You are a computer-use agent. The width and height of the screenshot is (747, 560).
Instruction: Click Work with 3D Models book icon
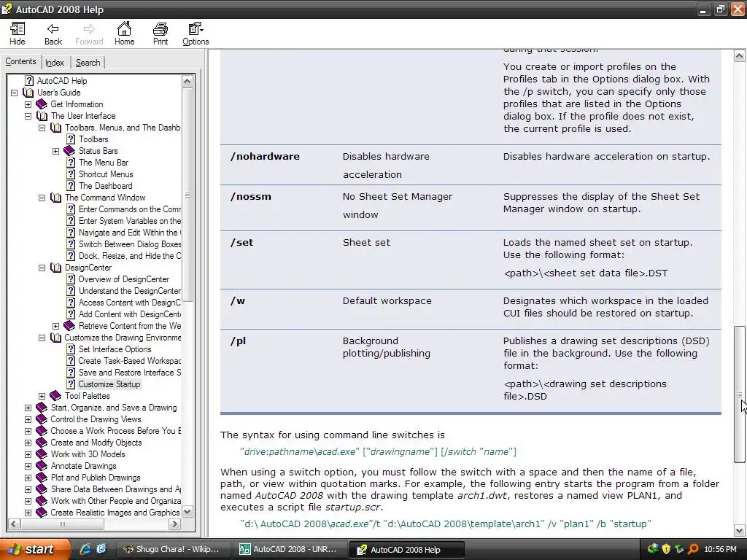(x=42, y=454)
